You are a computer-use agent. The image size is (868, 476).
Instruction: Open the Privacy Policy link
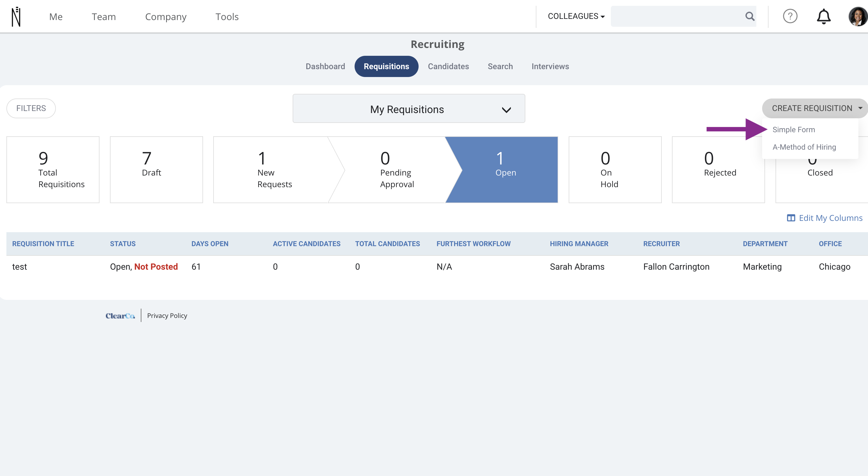[x=167, y=316]
